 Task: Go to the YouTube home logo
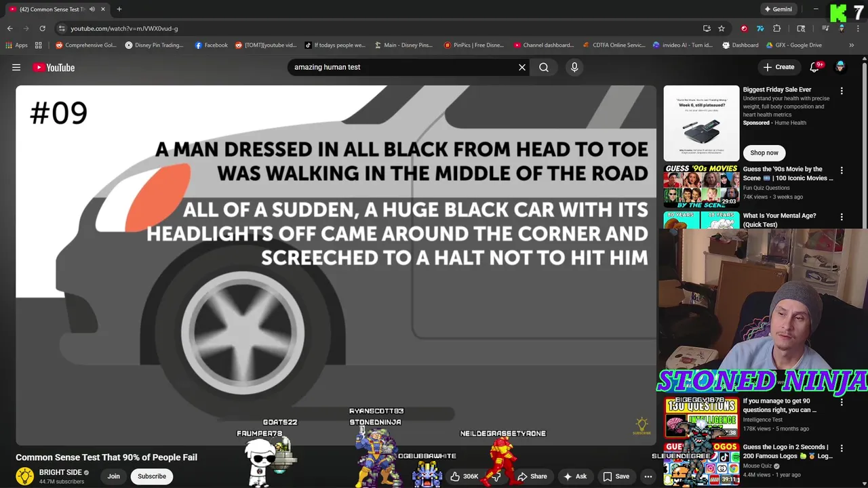click(54, 67)
